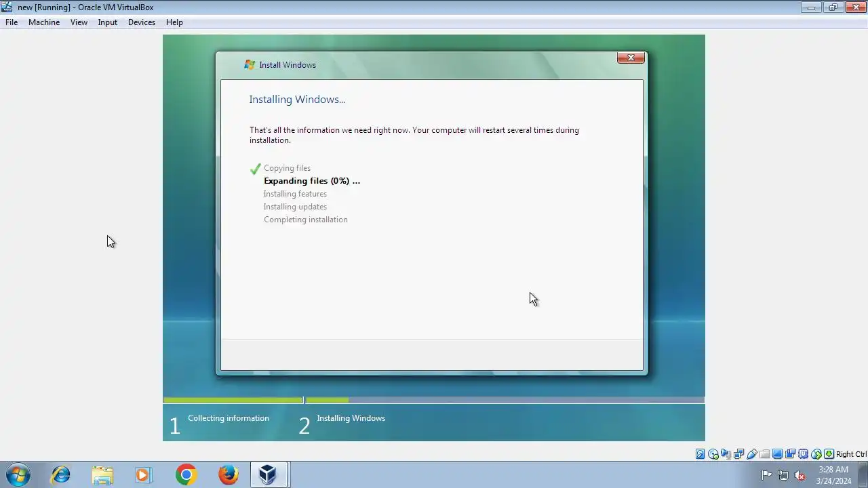Click the Installing Windows... heading
The width and height of the screenshot is (868, 488).
tap(297, 100)
